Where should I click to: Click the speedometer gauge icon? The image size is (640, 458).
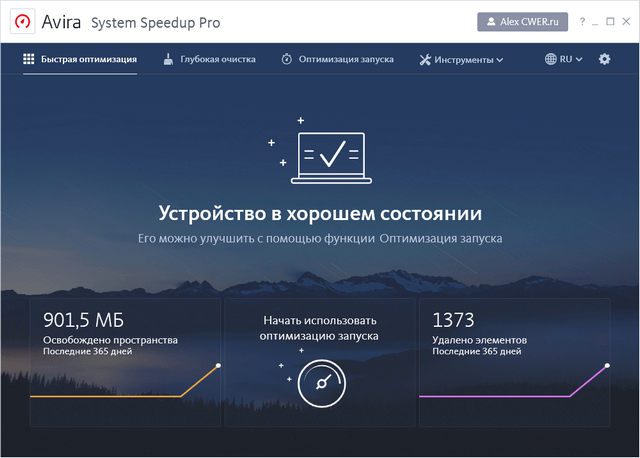(320, 382)
